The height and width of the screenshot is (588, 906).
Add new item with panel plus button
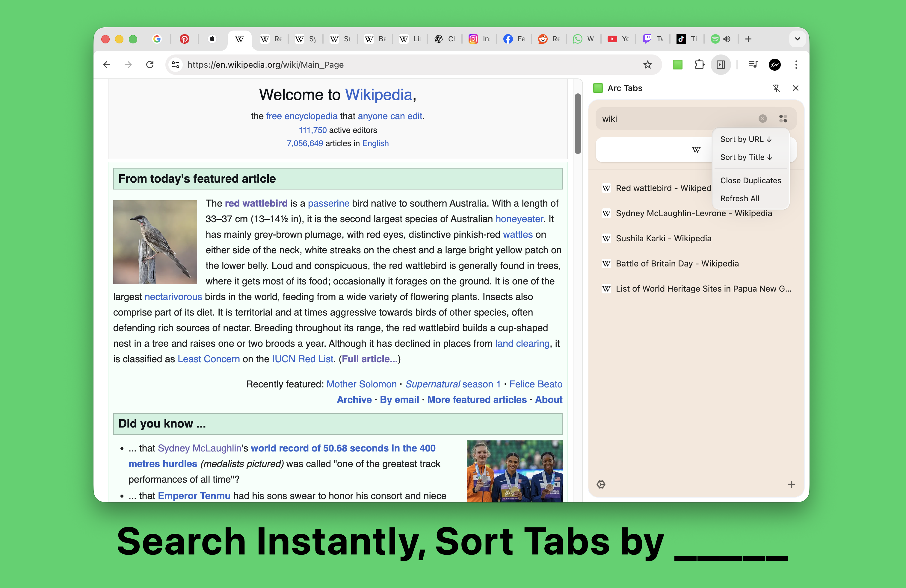pos(791,484)
